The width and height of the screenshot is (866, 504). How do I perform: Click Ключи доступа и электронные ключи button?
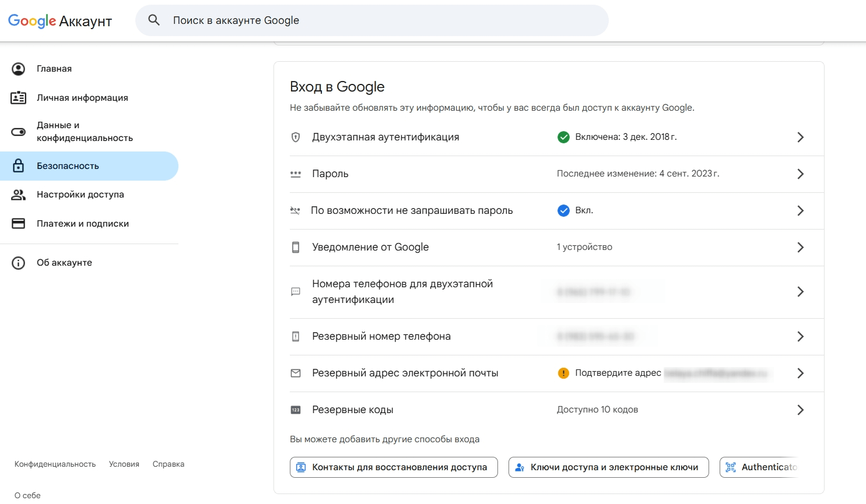pyautogui.click(x=608, y=467)
